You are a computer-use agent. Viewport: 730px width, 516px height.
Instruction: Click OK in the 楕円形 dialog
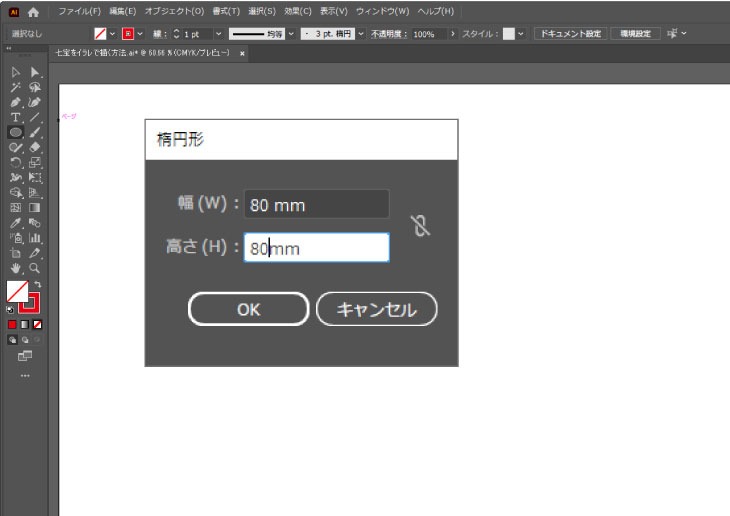coord(249,309)
